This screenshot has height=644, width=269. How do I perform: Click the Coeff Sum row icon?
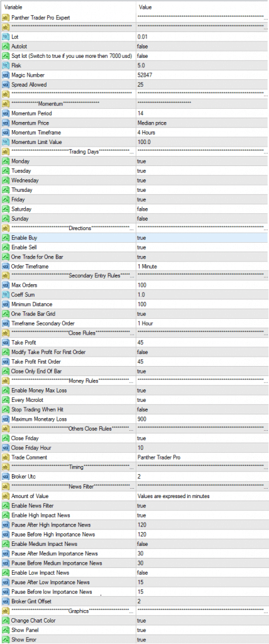coord(5,294)
